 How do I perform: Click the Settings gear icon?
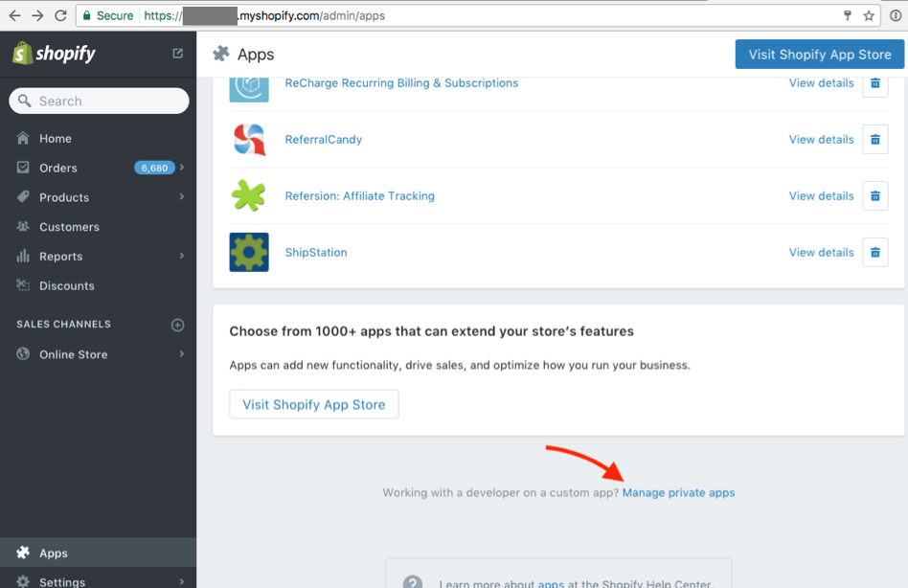click(23, 581)
